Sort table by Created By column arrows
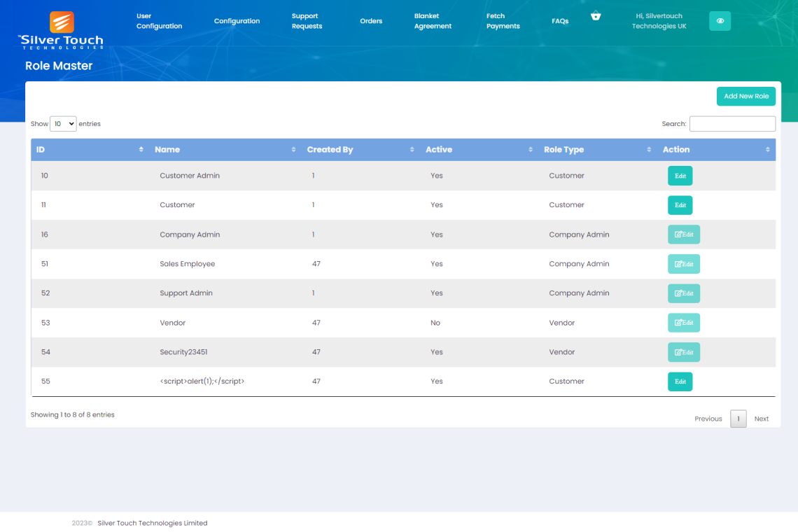 (x=412, y=150)
